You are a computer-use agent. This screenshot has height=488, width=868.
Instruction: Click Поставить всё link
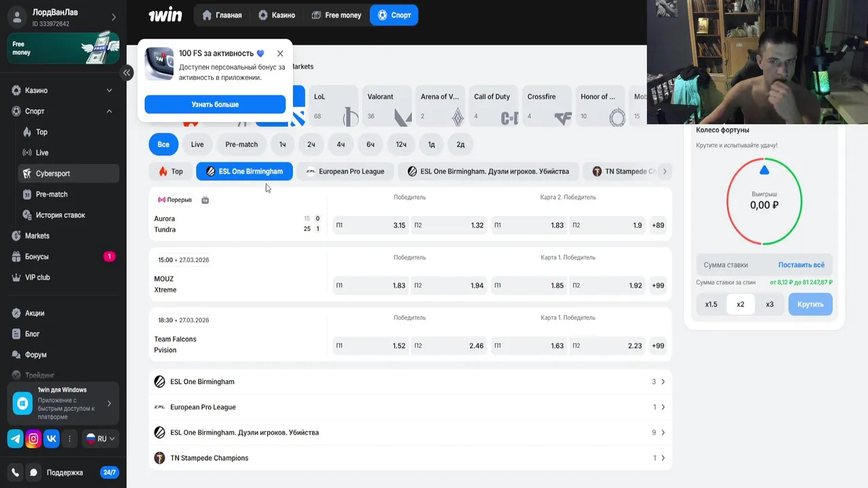pos(802,265)
